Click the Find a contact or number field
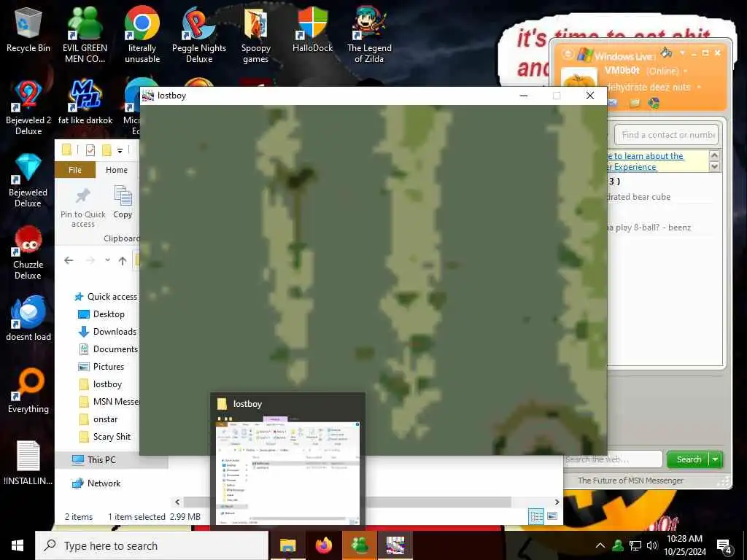The image size is (747, 560). click(x=666, y=135)
